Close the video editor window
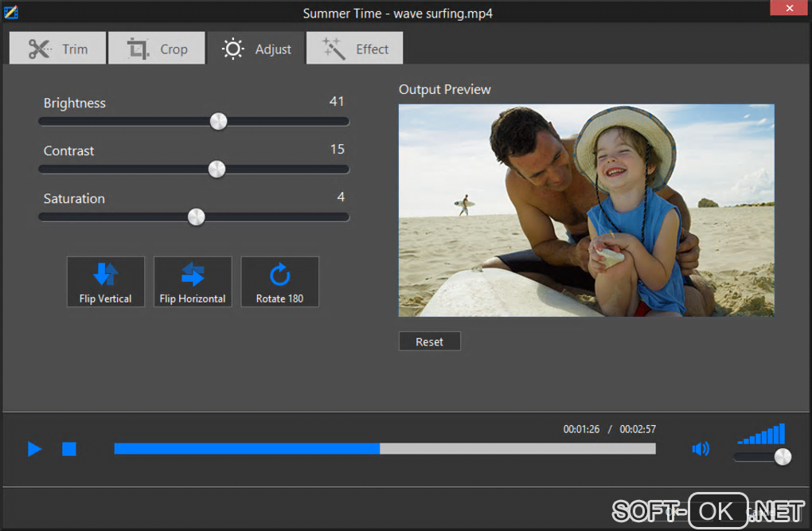812x531 pixels. [x=788, y=9]
